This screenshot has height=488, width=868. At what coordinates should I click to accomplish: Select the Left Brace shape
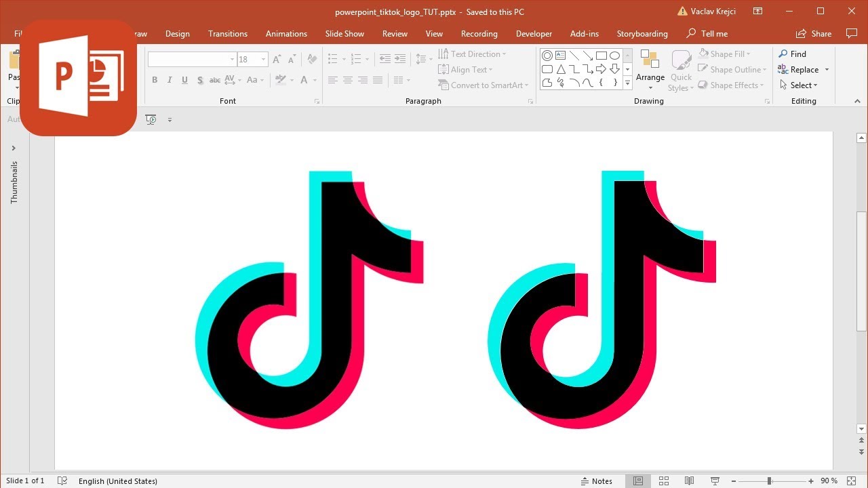click(601, 83)
